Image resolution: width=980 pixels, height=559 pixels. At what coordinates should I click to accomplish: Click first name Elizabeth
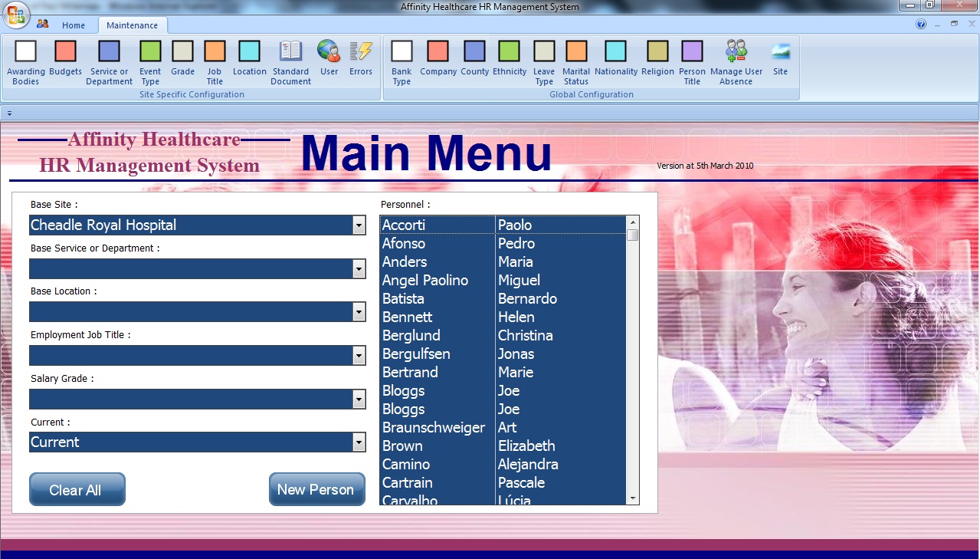click(526, 446)
